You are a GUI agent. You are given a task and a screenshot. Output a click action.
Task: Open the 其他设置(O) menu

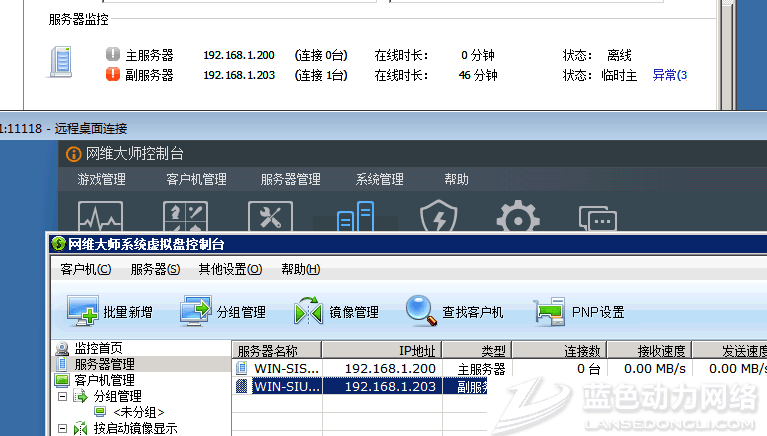pyautogui.click(x=229, y=269)
